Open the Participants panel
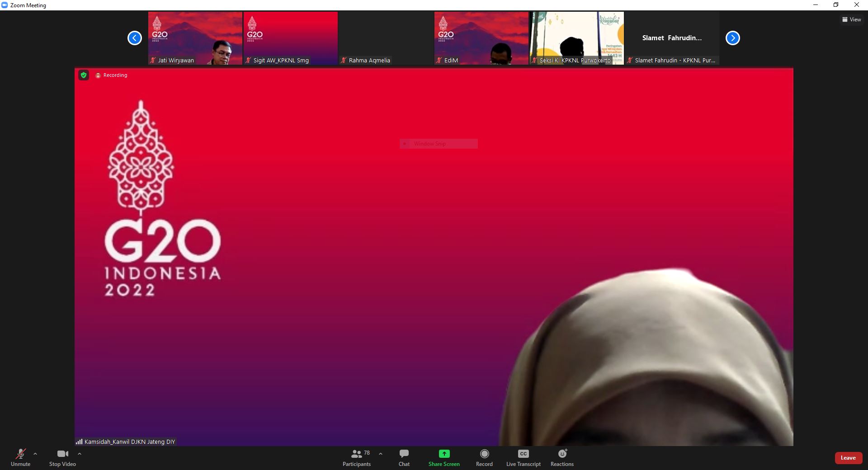This screenshot has width=868, height=470. click(x=357, y=457)
